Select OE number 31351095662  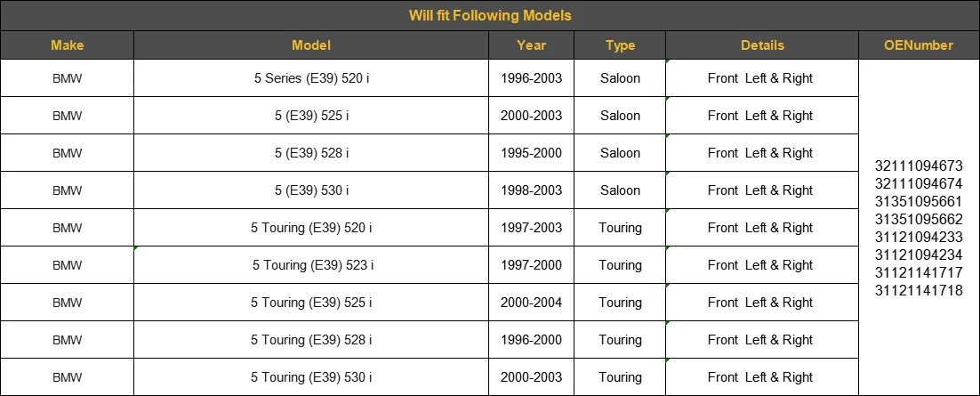click(x=919, y=219)
